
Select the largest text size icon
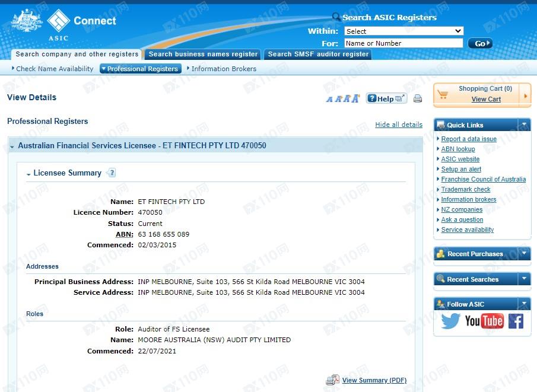355,98
